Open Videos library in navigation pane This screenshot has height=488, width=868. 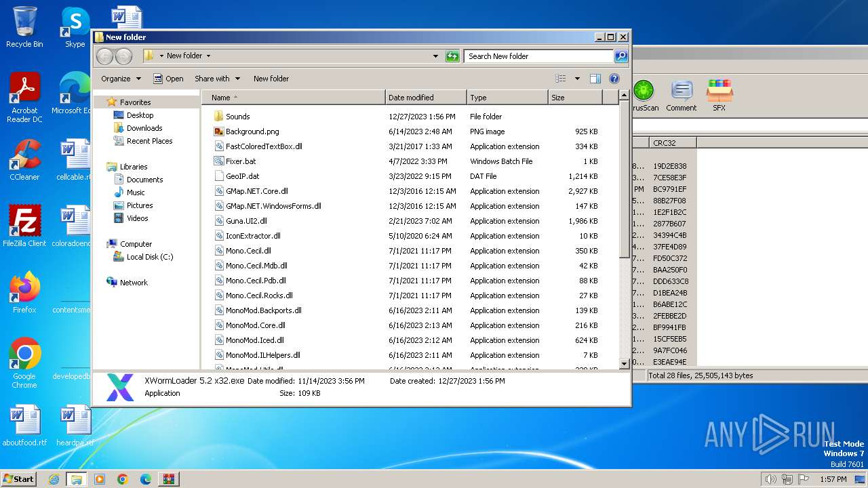point(137,218)
